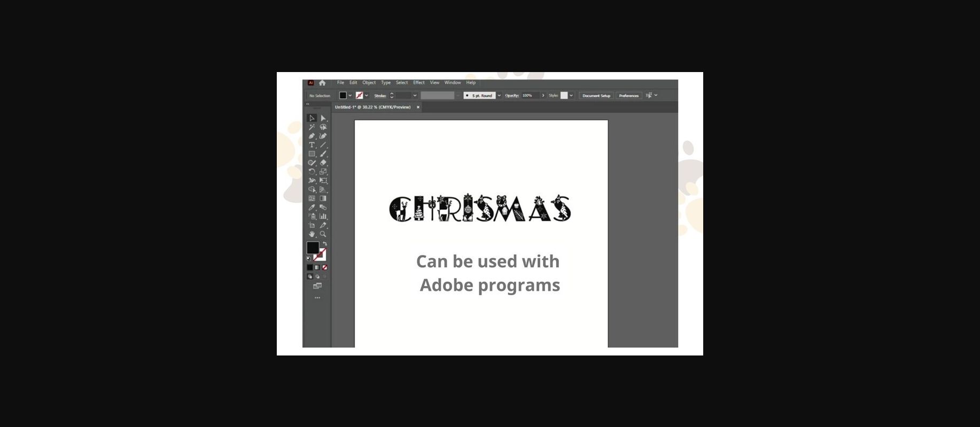Open the Window menu
Screen dimensions: 980x427
[453, 83]
